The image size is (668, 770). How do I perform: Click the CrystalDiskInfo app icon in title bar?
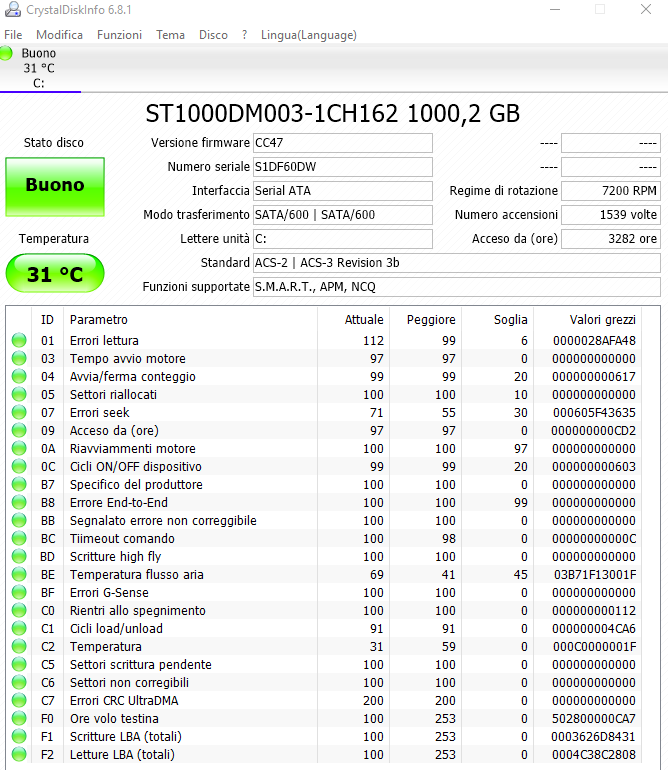[13, 9]
